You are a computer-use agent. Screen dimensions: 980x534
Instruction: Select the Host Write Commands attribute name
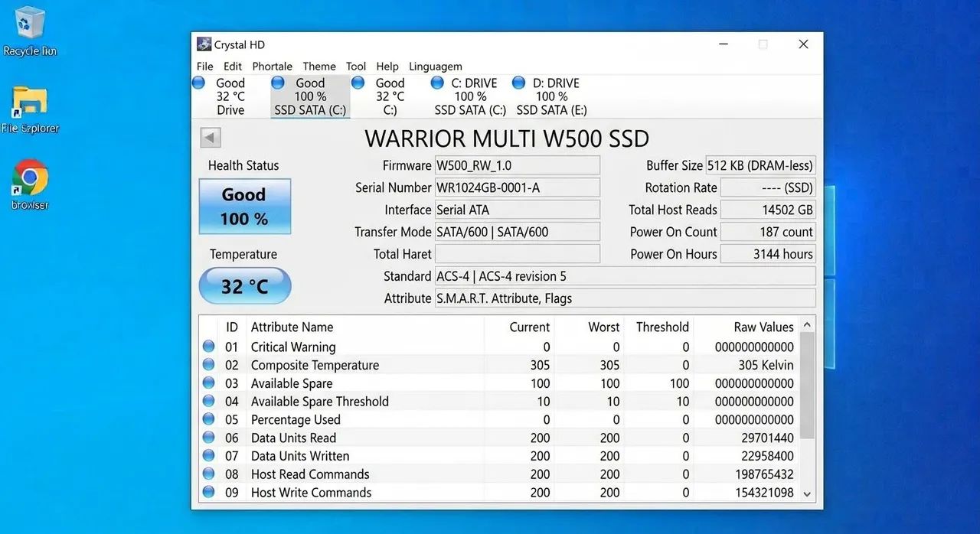click(311, 493)
